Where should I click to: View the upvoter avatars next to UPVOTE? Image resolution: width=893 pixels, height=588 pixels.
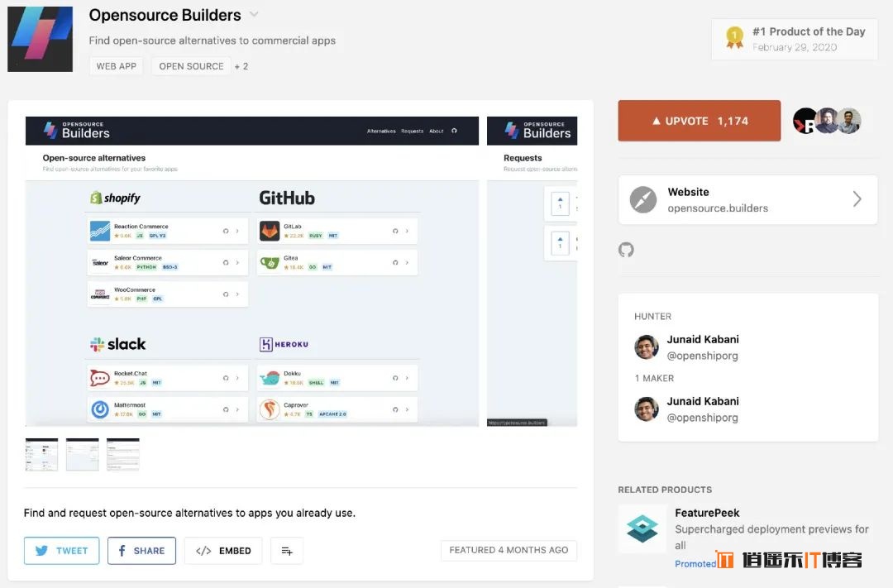point(827,120)
